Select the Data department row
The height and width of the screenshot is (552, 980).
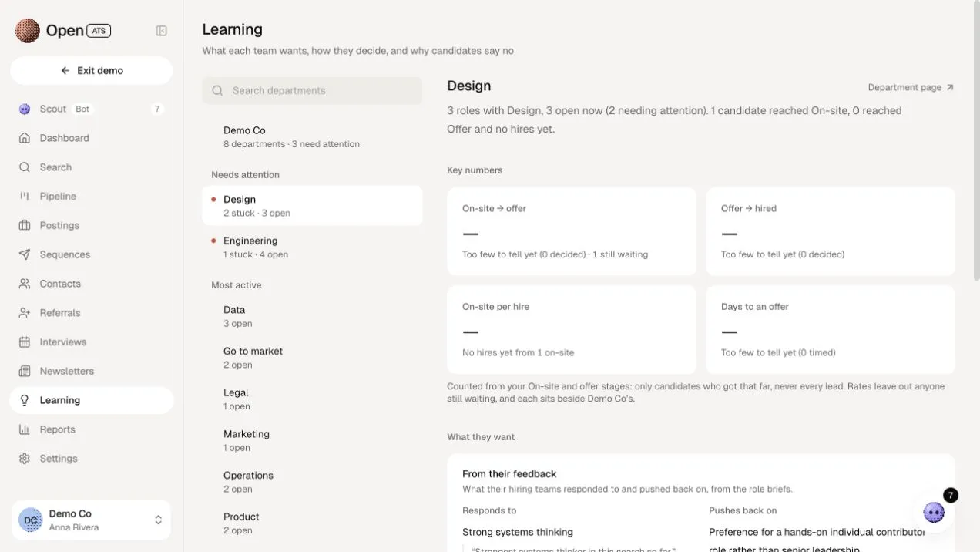click(312, 316)
